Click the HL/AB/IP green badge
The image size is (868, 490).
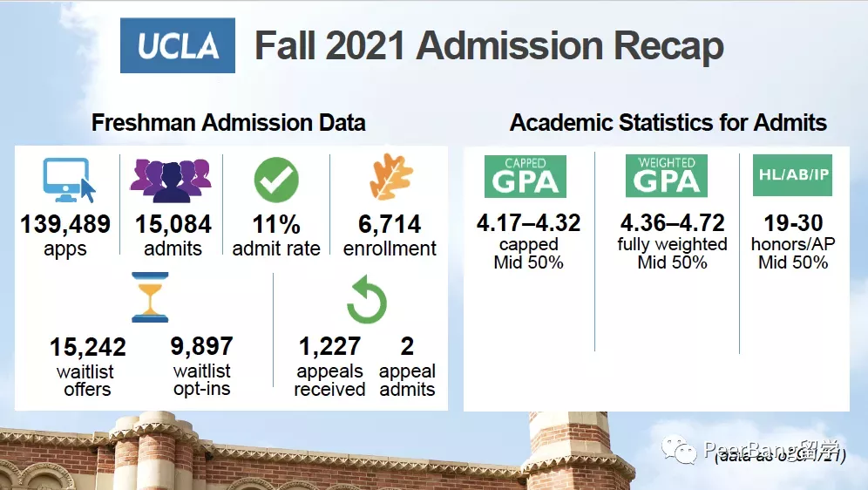pos(791,176)
